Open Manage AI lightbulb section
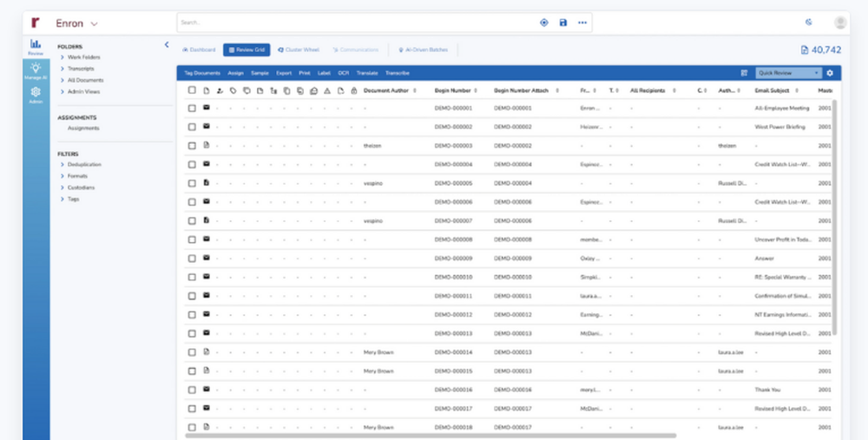 pos(36,71)
